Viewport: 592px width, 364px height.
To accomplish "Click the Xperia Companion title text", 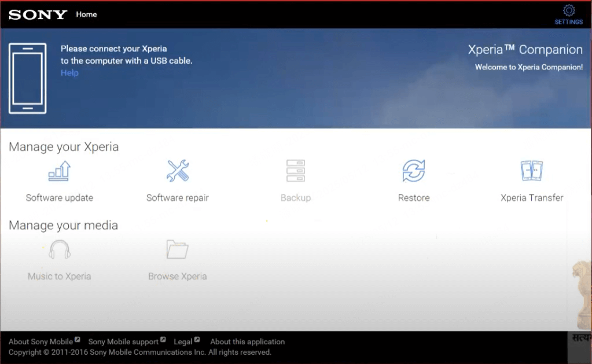I will 525,49.
